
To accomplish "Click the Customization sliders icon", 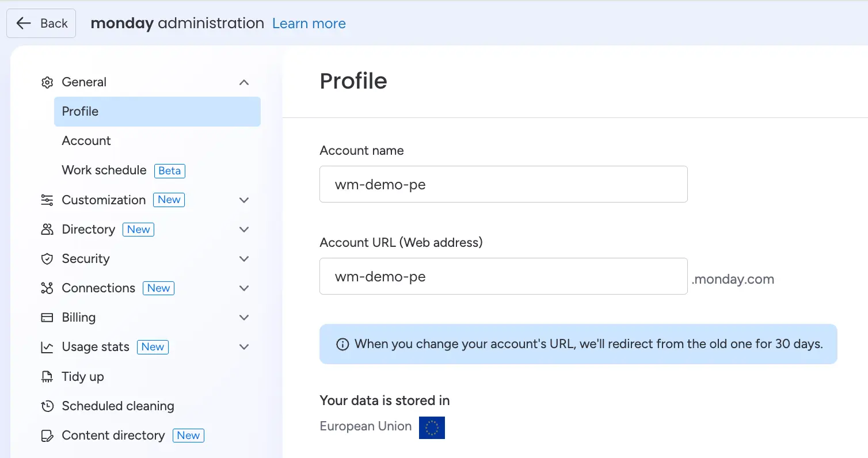I will (47, 200).
